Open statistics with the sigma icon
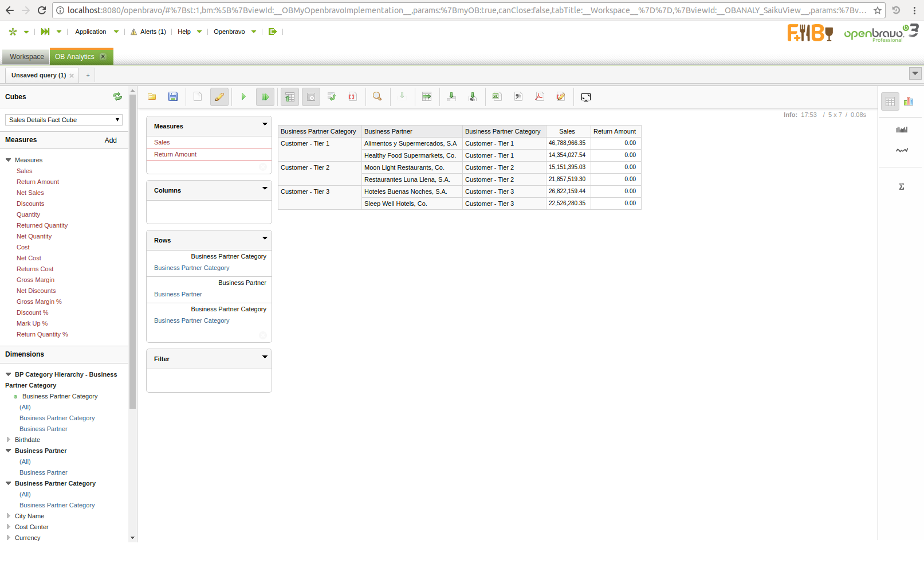This screenshot has width=924, height=571. 901,187
